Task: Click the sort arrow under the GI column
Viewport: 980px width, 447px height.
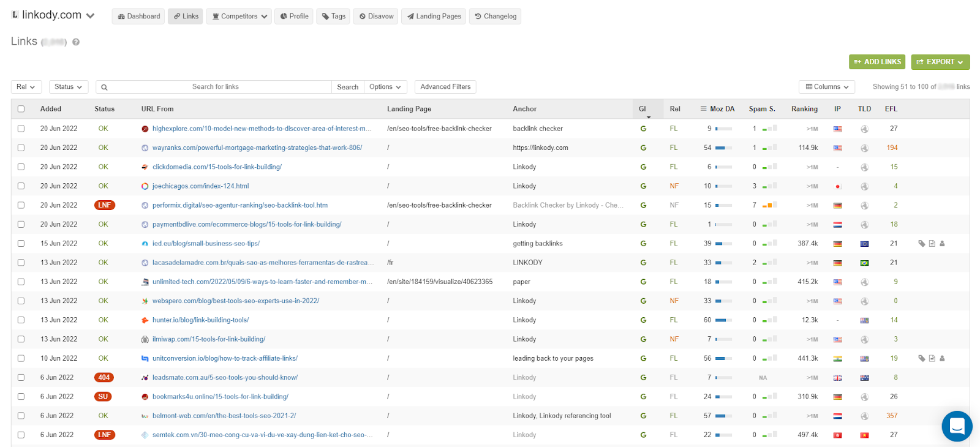Action: click(x=649, y=117)
